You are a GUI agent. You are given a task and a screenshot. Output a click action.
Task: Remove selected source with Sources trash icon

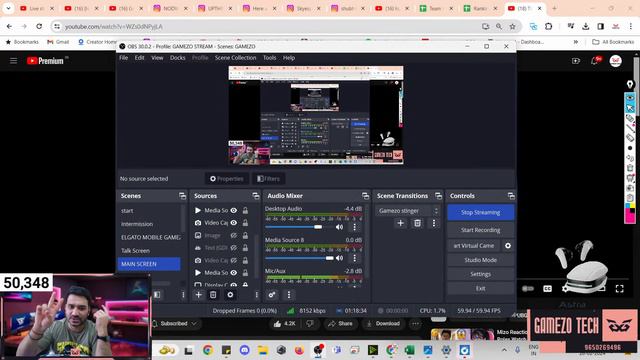click(213, 295)
